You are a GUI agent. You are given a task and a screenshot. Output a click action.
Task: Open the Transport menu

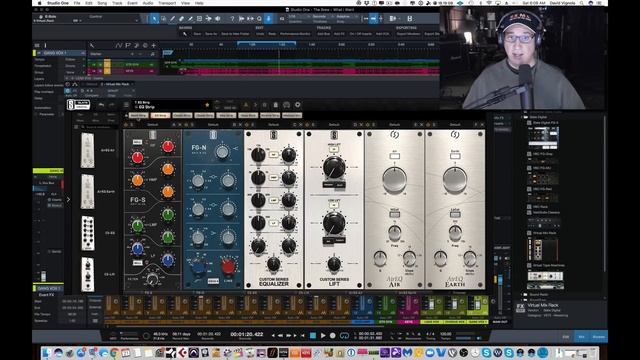pyautogui.click(x=167, y=3)
